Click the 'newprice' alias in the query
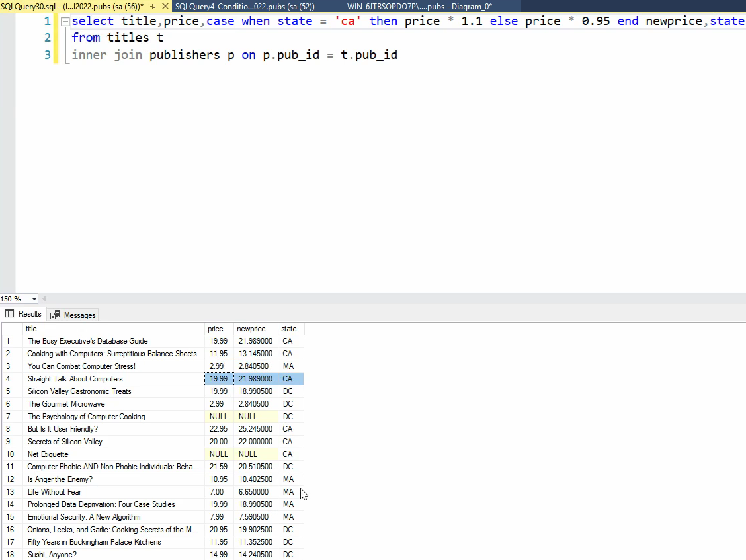 (674, 21)
